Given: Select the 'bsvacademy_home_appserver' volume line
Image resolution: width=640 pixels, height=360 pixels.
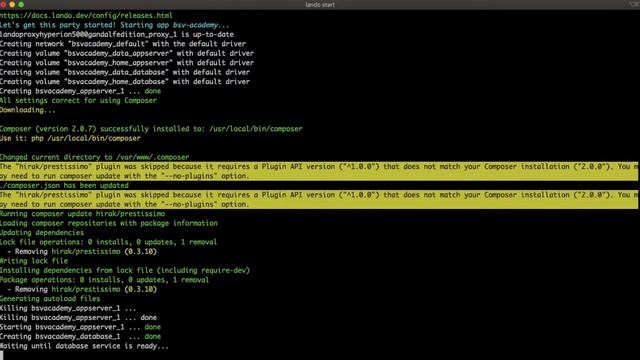Looking at the screenshot, I should (x=127, y=62).
